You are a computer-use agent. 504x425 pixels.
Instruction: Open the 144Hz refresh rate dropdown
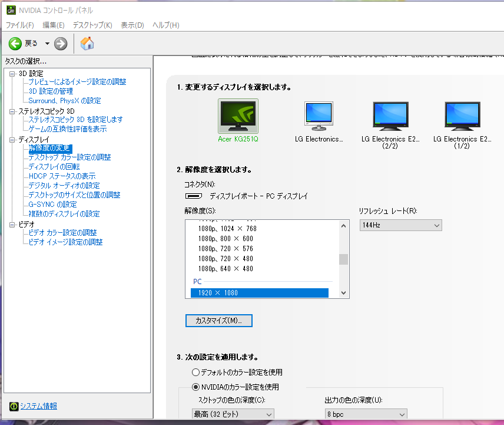(x=400, y=225)
